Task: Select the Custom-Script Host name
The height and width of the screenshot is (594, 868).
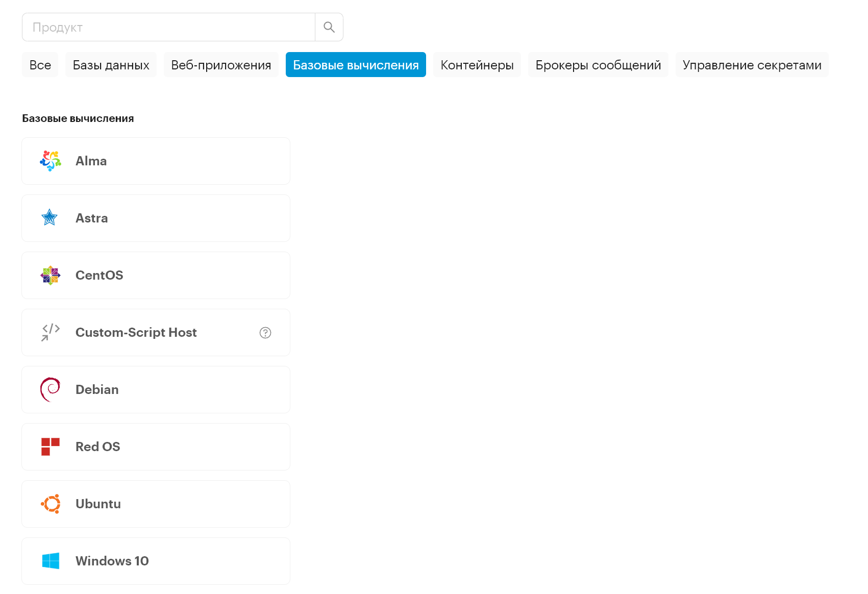Action: (136, 332)
